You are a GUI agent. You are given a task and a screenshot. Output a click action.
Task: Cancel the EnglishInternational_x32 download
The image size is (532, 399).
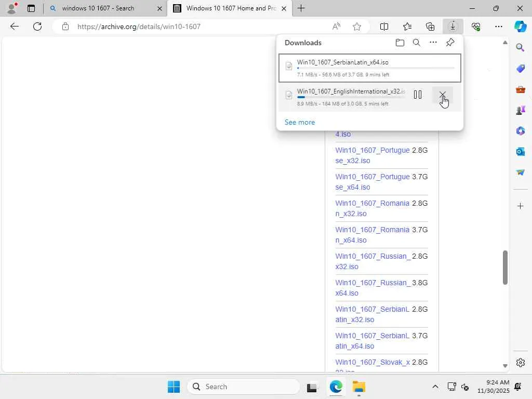click(443, 95)
